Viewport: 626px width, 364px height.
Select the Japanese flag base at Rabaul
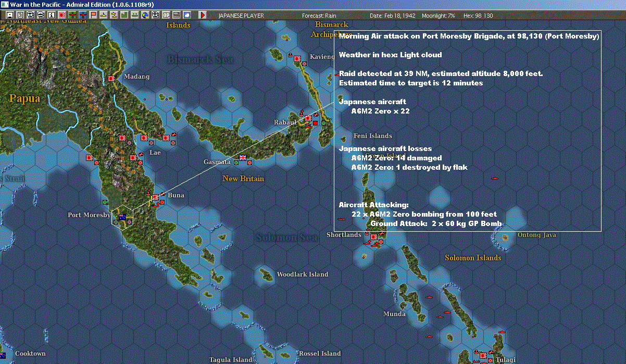[308, 118]
